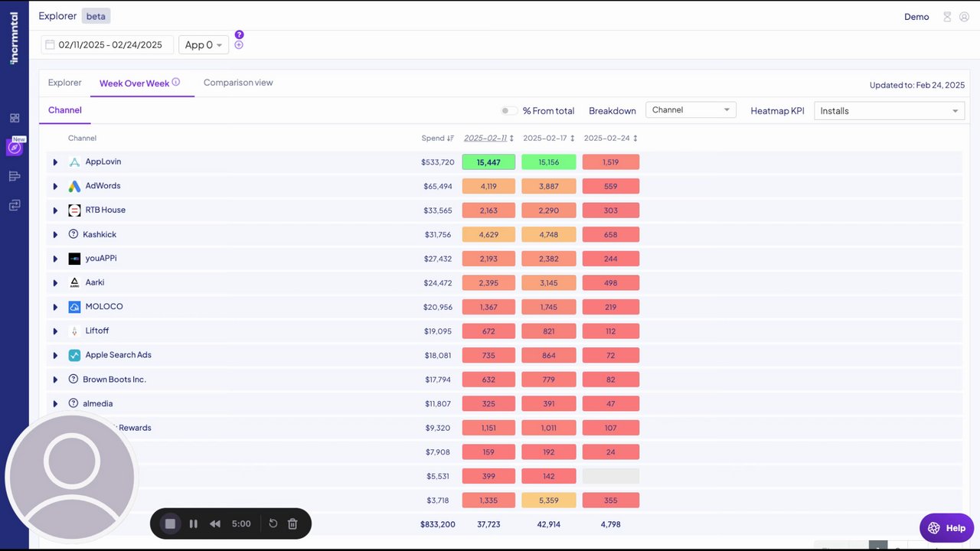Click the Explorer compass icon in sidebar
The width and height of the screenshot is (980, 551).
pyautogui.click(x=15, y=148)
